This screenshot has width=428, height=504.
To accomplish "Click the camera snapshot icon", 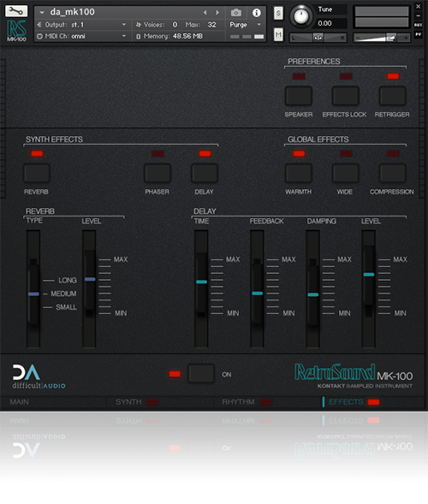I will pos(236,13).
